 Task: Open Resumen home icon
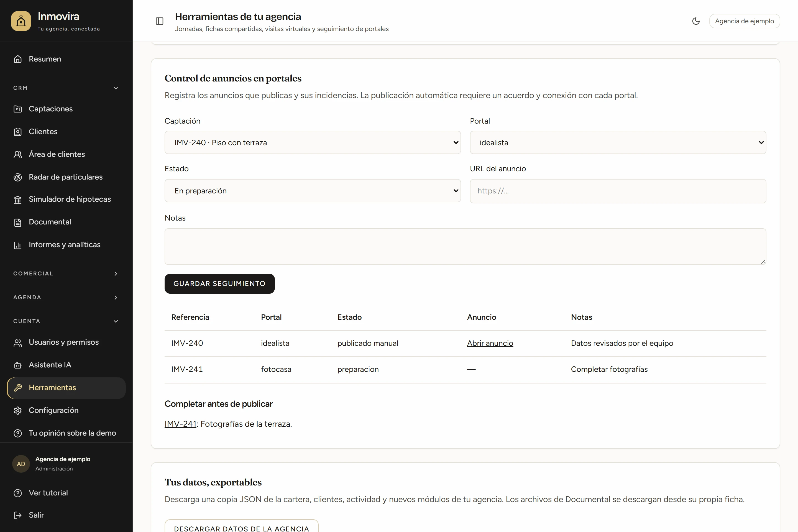click(18, 59)
